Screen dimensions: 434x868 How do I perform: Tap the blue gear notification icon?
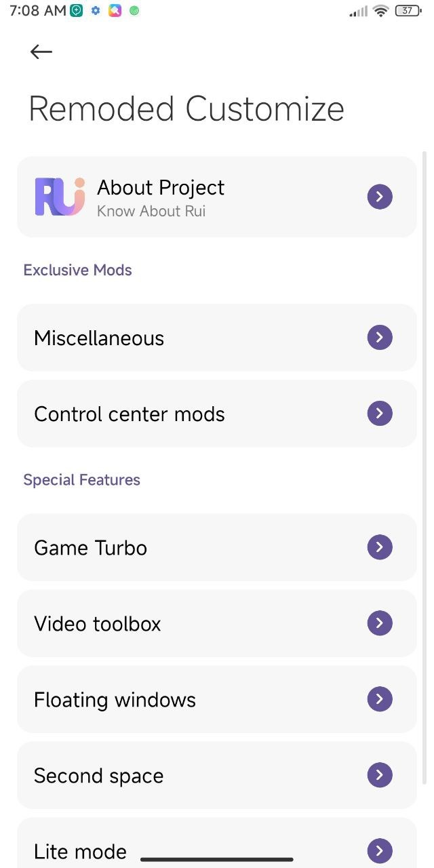coord(96,11)
